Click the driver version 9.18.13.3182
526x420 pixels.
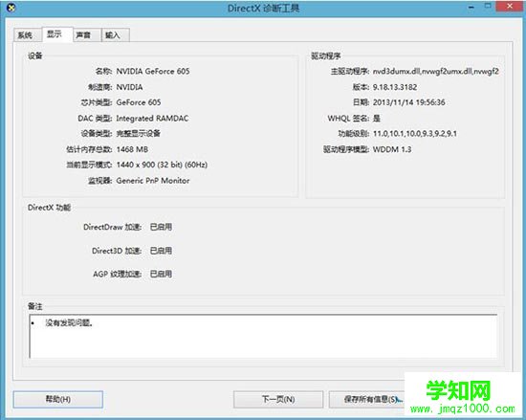395,87
